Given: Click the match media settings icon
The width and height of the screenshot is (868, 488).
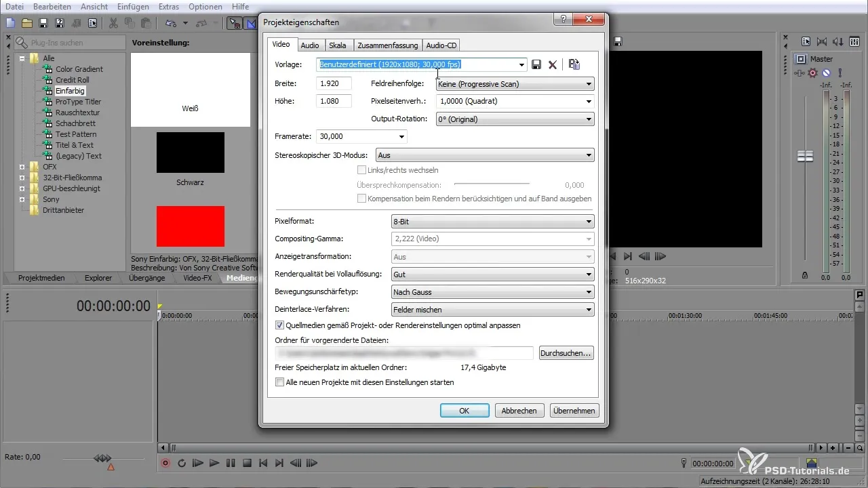Looking at the screenshot, I should click(574, 64).
